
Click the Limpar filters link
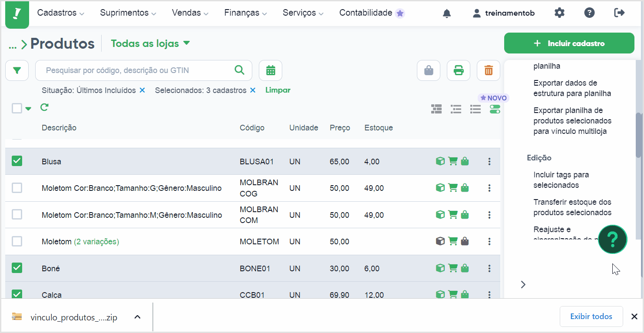tap(278, 90)
